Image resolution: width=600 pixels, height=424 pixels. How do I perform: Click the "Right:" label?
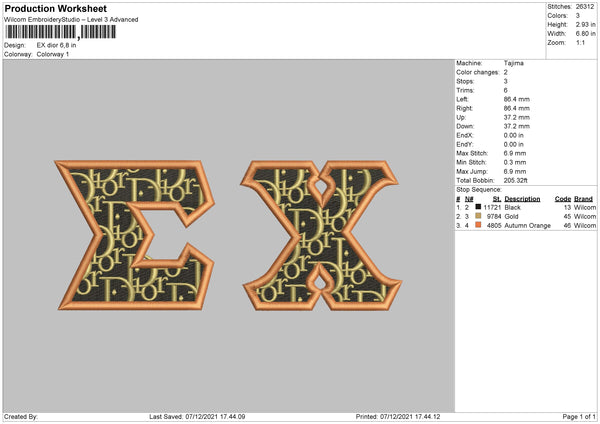(464, 109)
